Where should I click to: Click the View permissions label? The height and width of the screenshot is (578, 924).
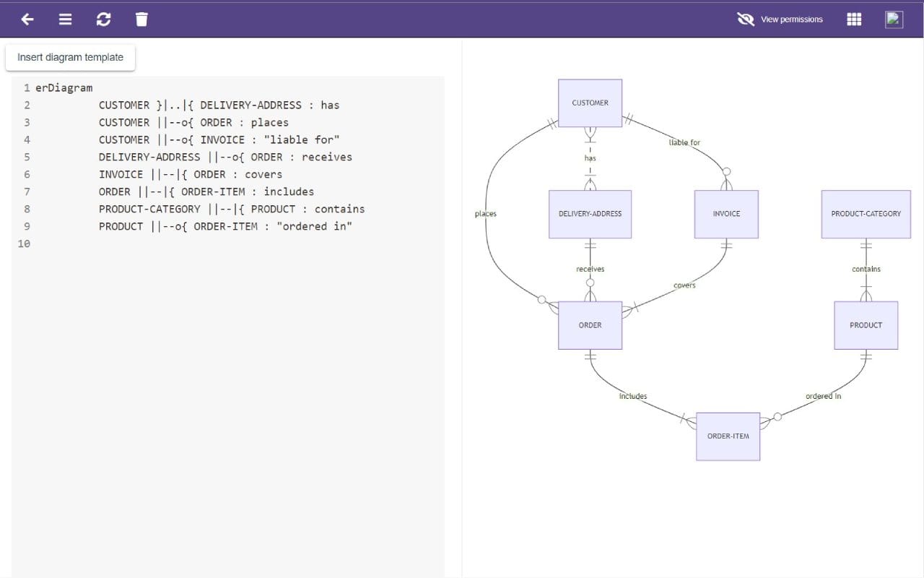point(791,20)
